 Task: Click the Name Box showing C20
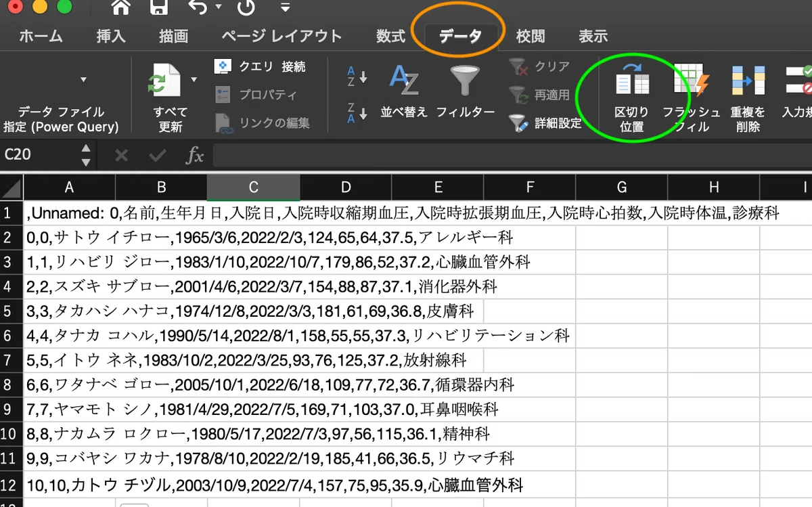click(39, 155)
